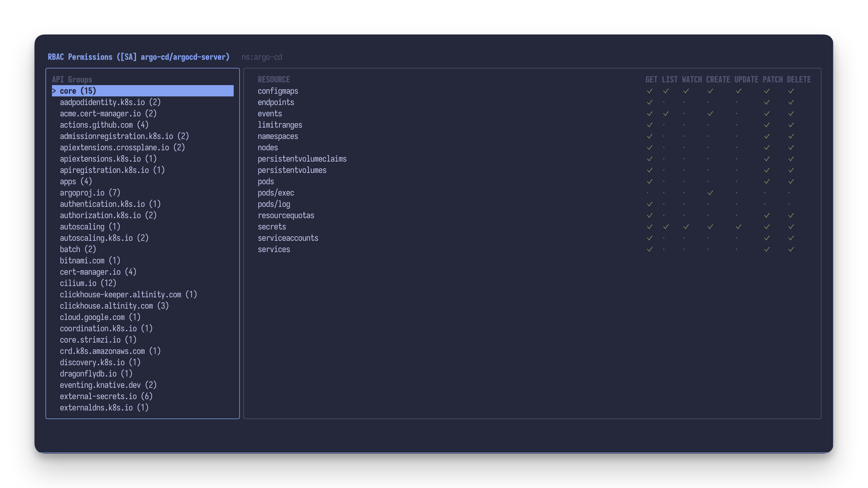Click the ns:argo-cd namespace label
868x488 pixels.
click(261, 57)
